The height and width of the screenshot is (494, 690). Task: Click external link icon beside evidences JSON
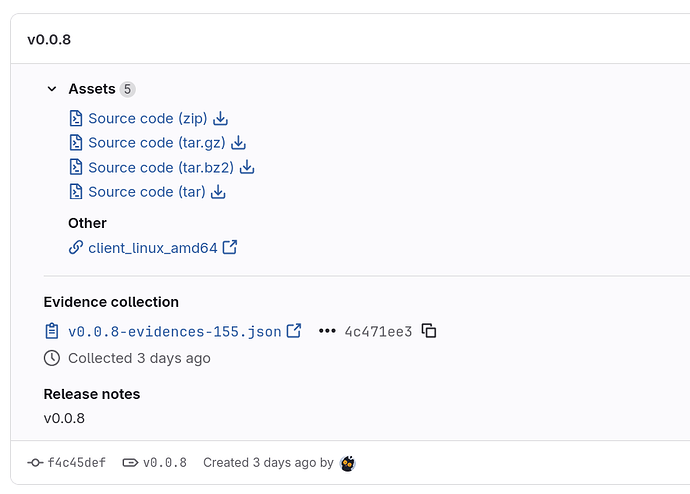coord(294,331)
